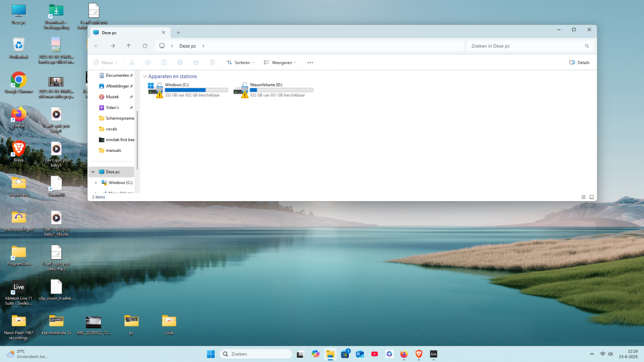Screen dimensions: 644x362
Task: Go up one folder level with Up arrow
Action: [x=129, y=46]
